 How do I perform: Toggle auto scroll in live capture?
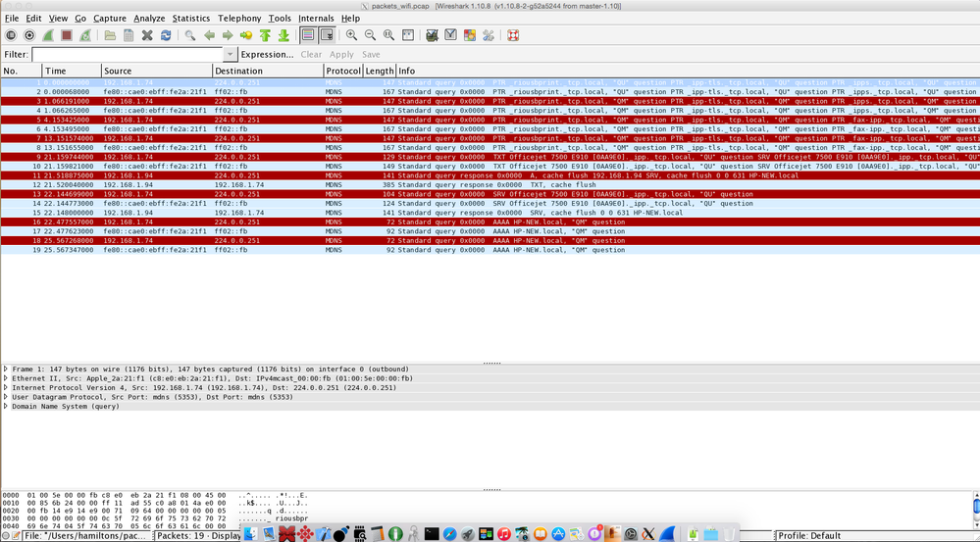[327, 35]
